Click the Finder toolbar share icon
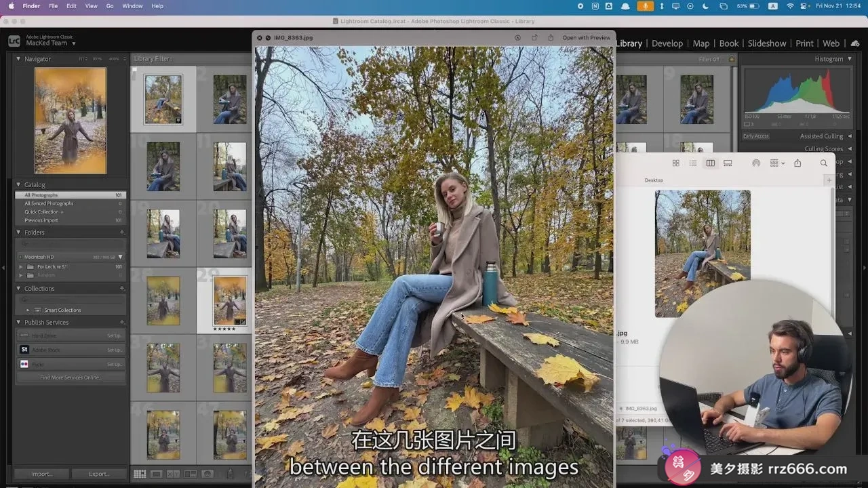The width and height of the screenshot is (868, 488). click(x=797, y=163)
